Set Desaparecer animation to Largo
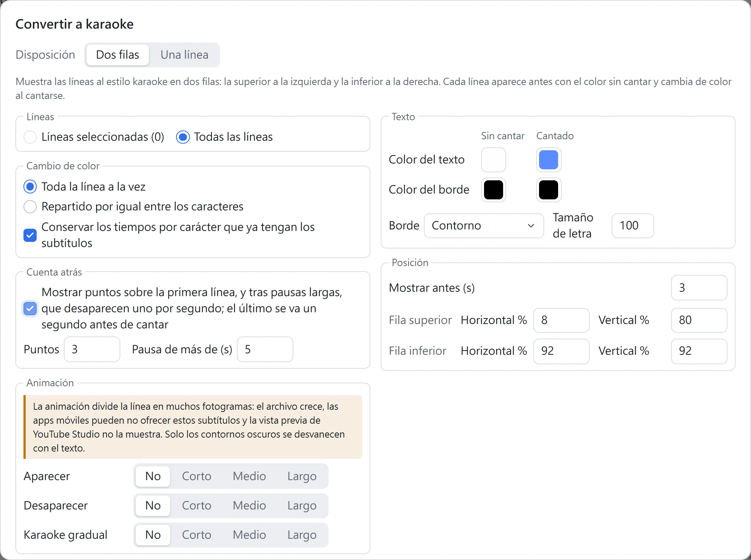 [302, 506]
